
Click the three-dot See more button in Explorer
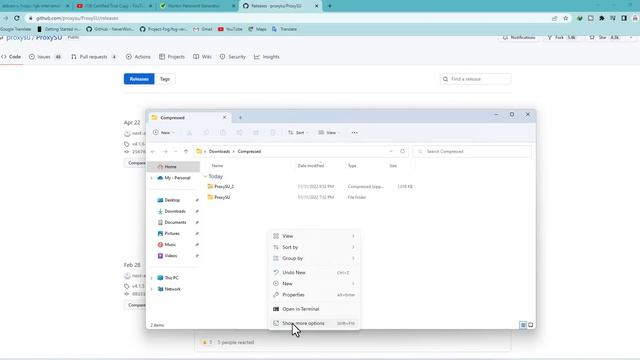pos(354,133)
